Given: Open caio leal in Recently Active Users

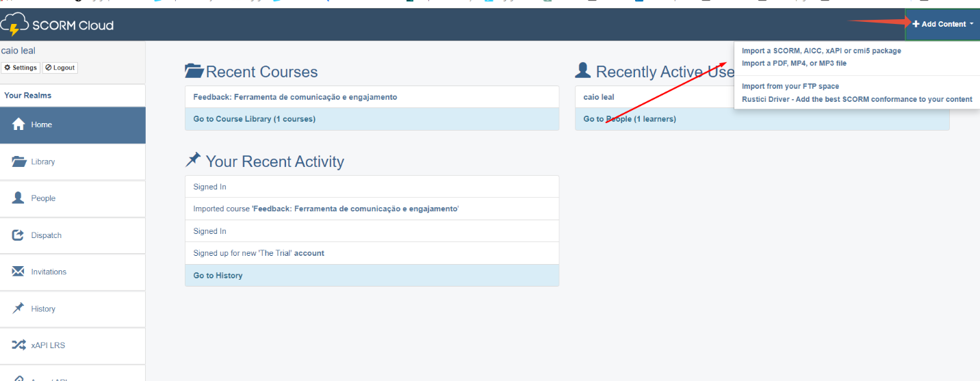Looking at the screenshot, I should tap(599, 97).
